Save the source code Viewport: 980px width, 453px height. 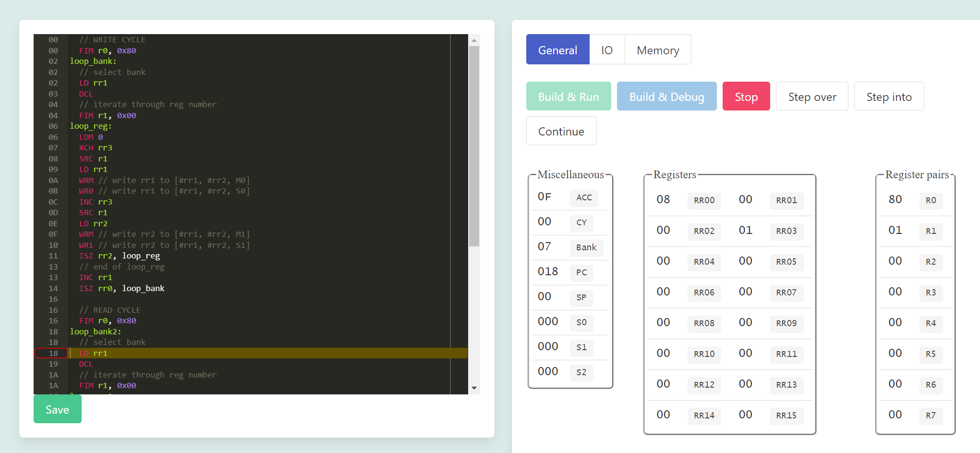(58, 409)
